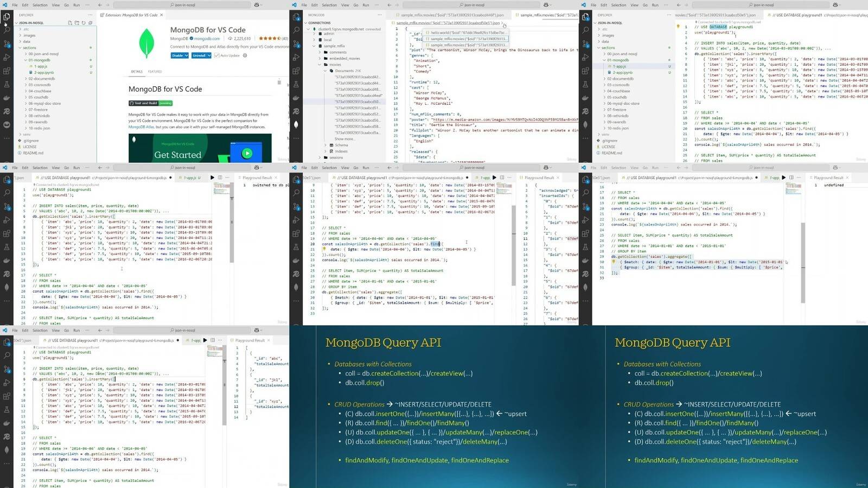The height and width of the screenshot is (488, 868).
Task: Switch to the Features tab
Action: [x=155, y=72]
